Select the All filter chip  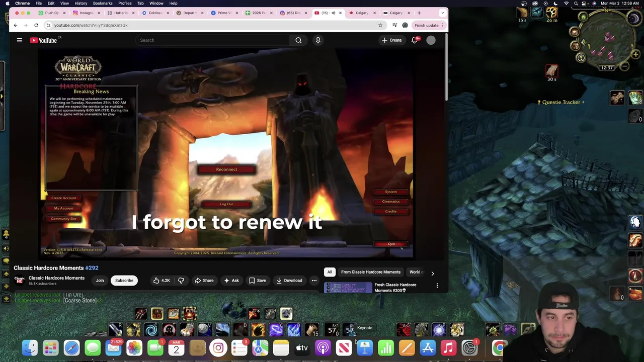[x=330, y=272]
